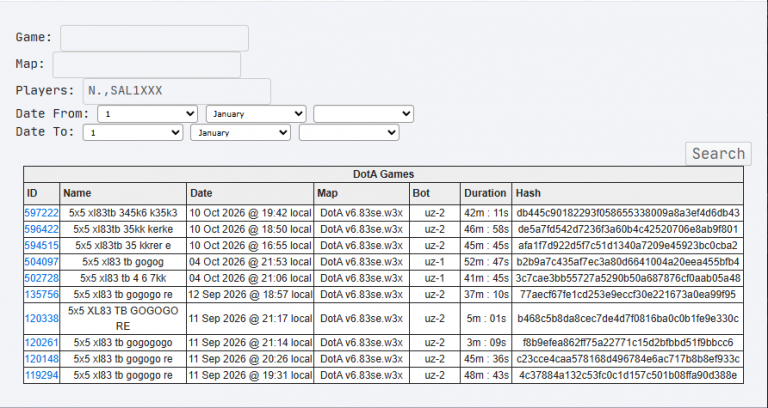Click duration '3m : 09s'
The height and width of the screenshot is (408, 768).
(486, 342)
